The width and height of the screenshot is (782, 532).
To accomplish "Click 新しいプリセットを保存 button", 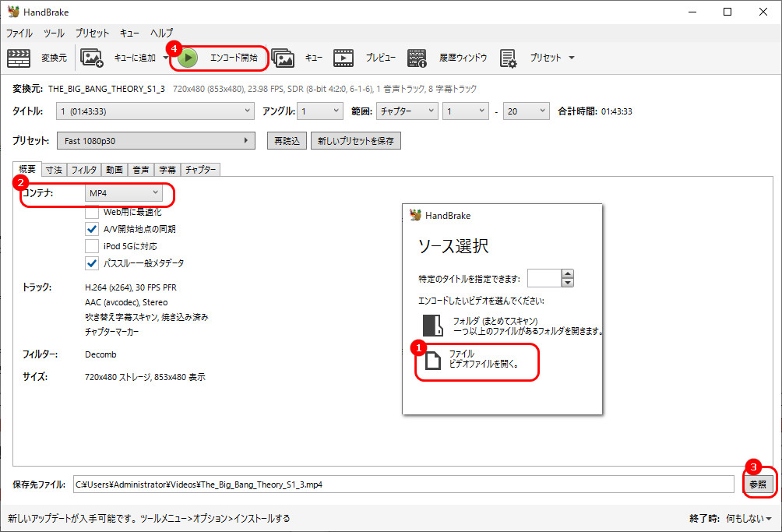I will pyautogui.click(x=356, y=141).
